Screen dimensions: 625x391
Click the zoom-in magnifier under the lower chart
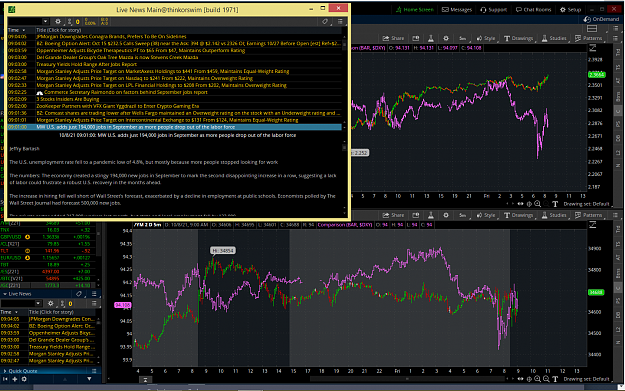point(538,379)
